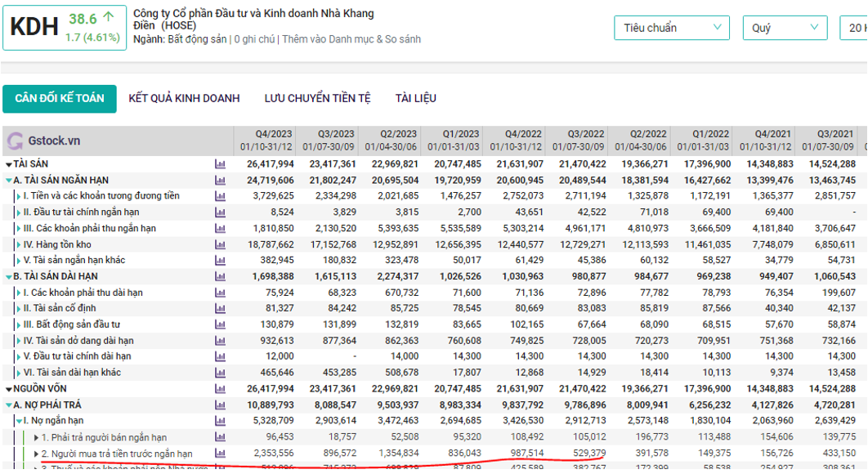The height and width of the screenshot is (474, 868).
Task: Expand Phải trả người bán ngắn hạn row
Action: point(36,438)
